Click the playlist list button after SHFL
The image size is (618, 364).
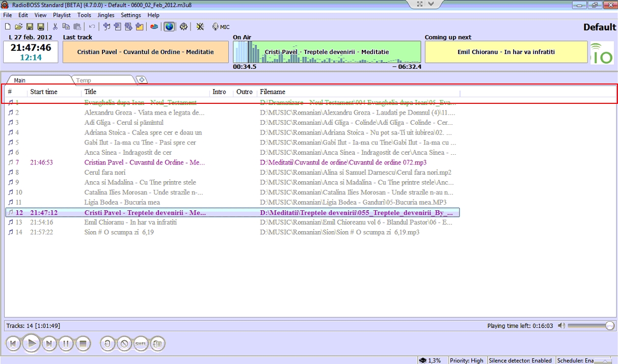tap(158, 344)
